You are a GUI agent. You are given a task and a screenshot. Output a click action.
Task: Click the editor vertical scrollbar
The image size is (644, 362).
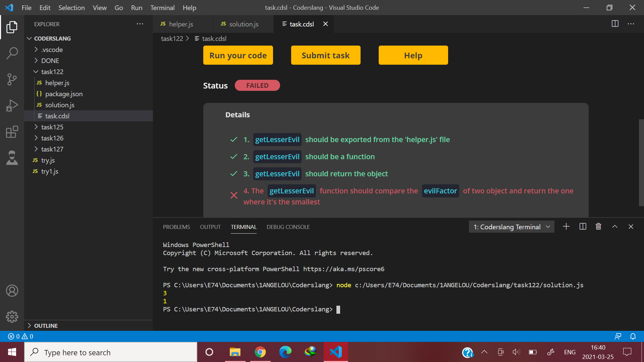coord(641,163)
